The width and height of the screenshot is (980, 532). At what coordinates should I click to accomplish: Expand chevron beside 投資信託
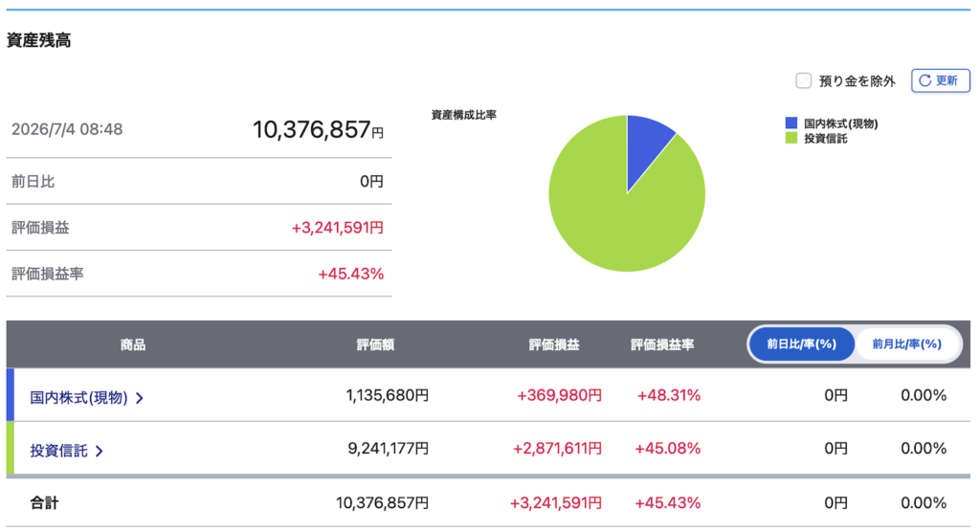pos(100,452)
